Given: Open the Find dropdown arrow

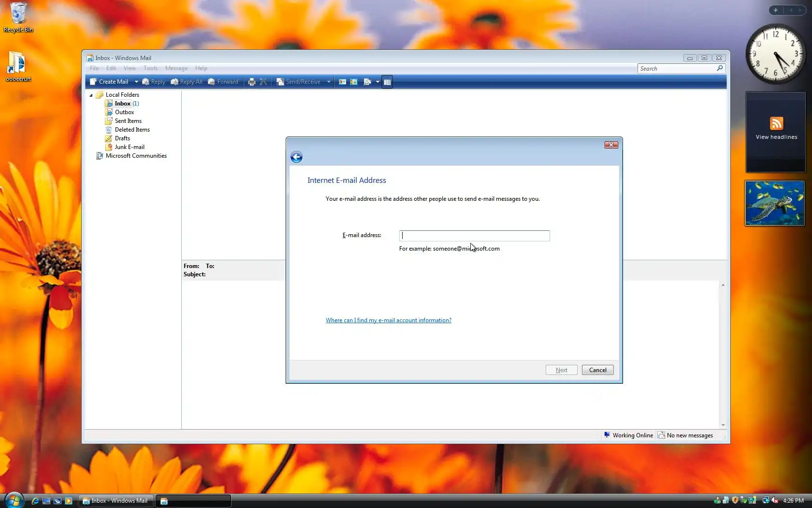Looking at the screenshot, I should (x=377, y=82).
